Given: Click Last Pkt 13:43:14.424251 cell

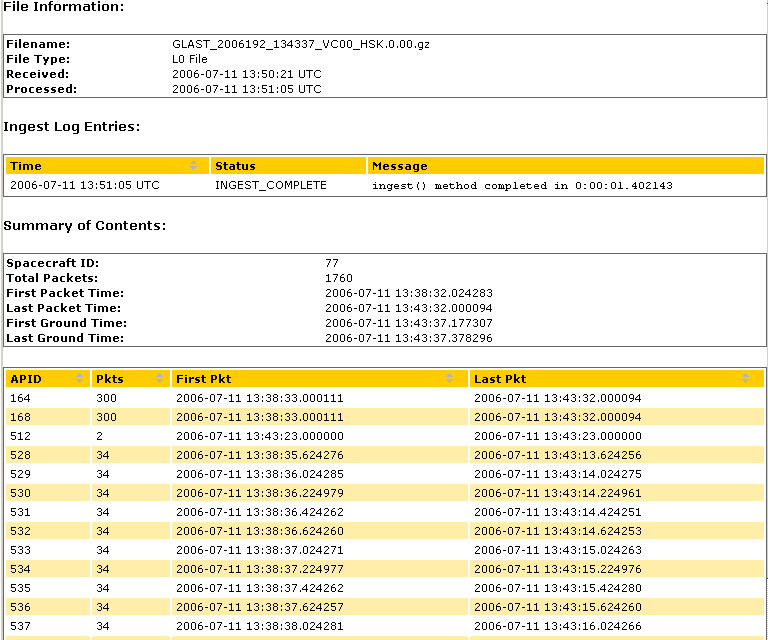Looking at the screenshot, I should click(557, 512).
